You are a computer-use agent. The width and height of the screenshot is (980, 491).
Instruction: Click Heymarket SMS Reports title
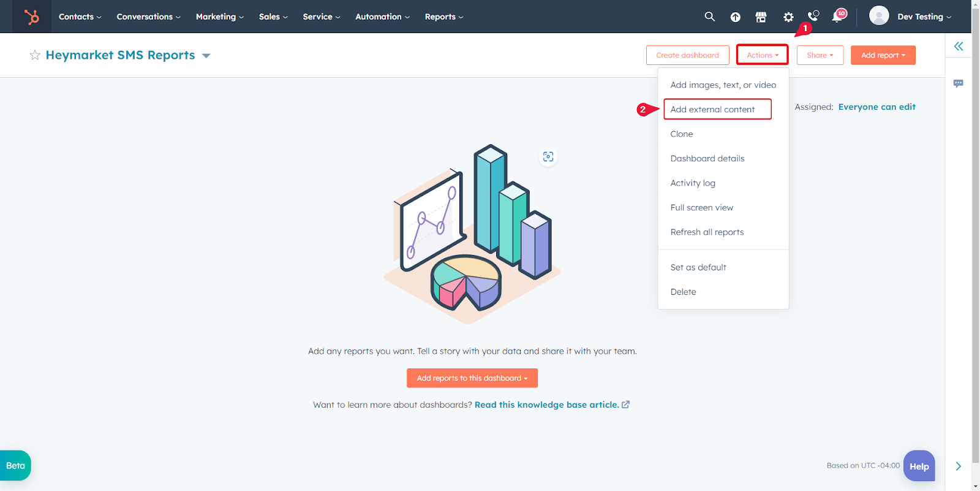[x=120, y=55]
